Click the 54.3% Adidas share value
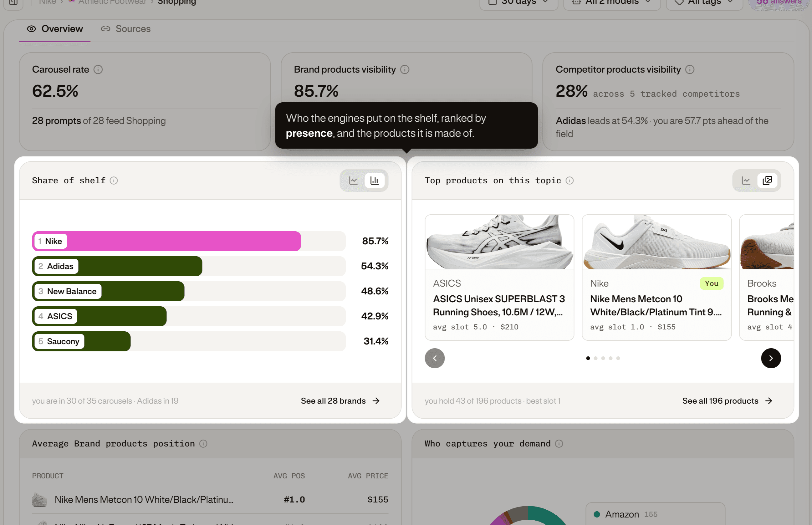 point(374,266)
